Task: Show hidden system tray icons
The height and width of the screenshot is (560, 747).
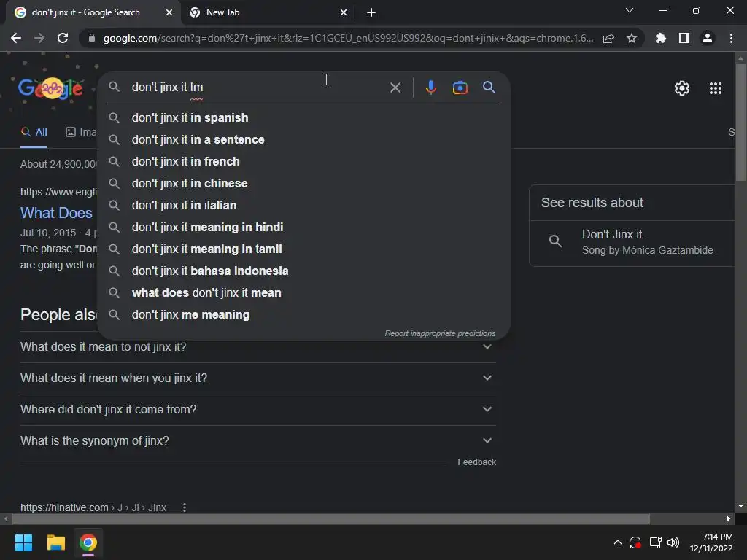Action: coord(617,542)
